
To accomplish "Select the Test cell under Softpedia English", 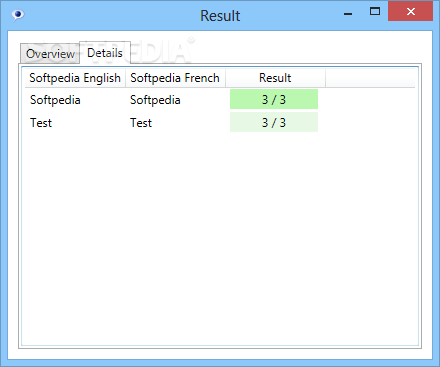I will tap(41, 123).
